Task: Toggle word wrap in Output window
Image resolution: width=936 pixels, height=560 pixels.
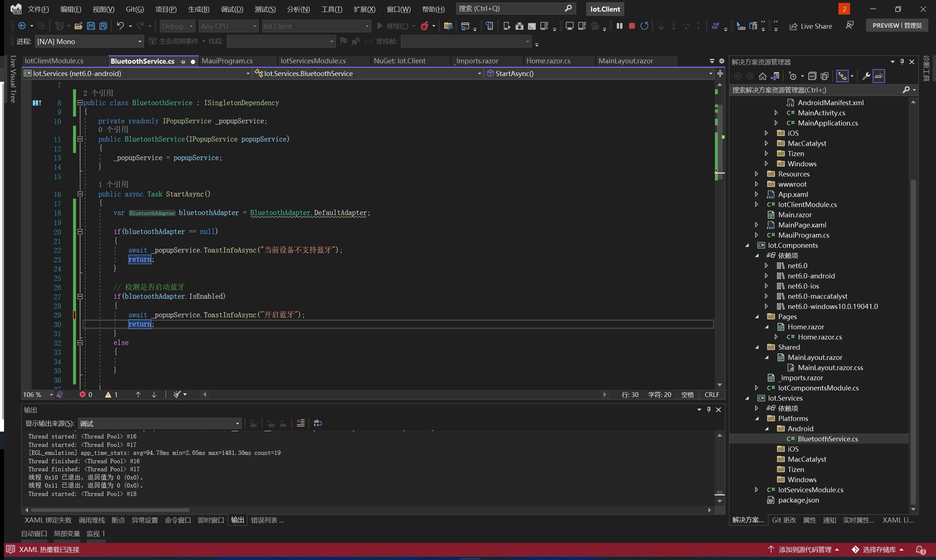Action: point(317,423)
